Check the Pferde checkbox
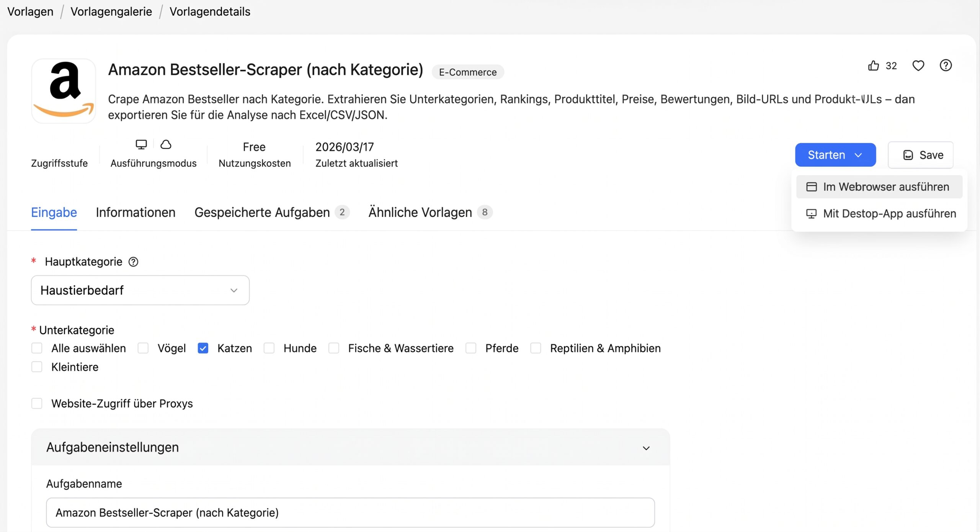This screenshot has width=980, height=532. click(x=470, y=348)
